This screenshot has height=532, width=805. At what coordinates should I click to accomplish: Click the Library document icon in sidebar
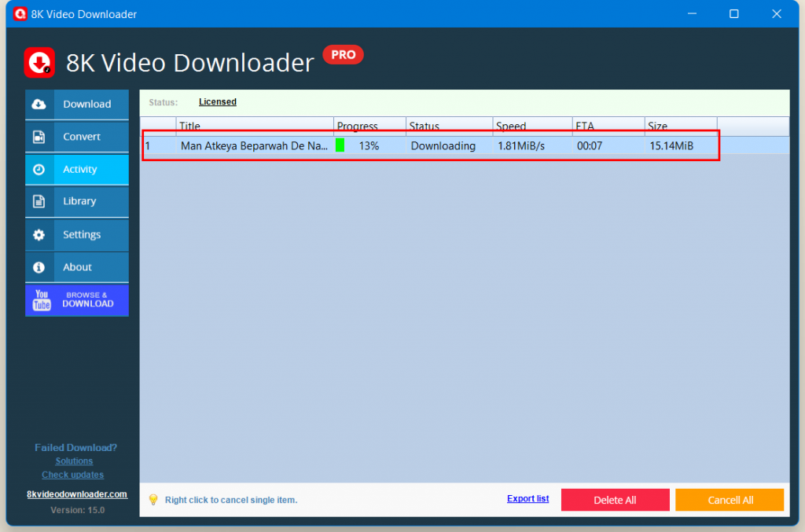pyautogui.click(x=39, y=201)
